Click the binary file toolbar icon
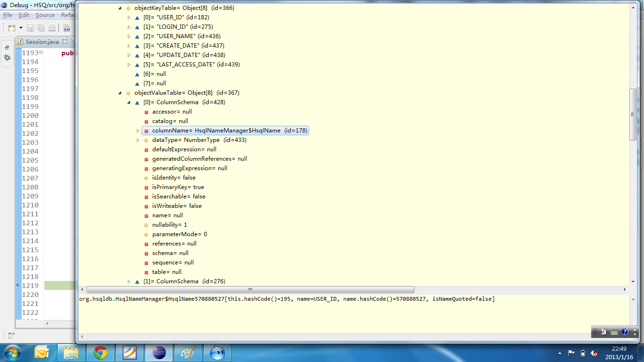The height and width of the screenshot is (362, 644). [66, 28]
